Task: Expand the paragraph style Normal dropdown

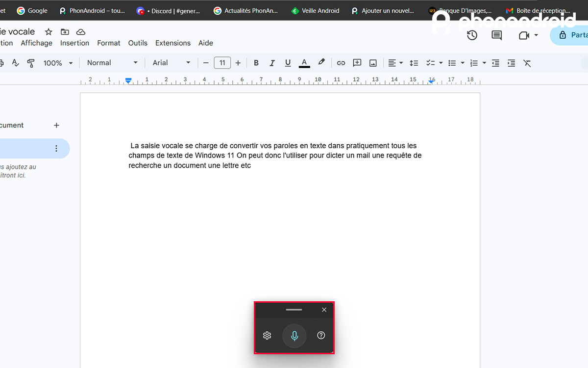Action: click(x=112, y=63)
